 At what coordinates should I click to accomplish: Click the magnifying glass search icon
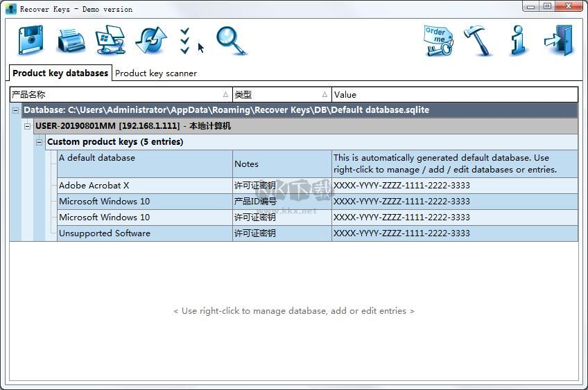[x=231, y=41]
